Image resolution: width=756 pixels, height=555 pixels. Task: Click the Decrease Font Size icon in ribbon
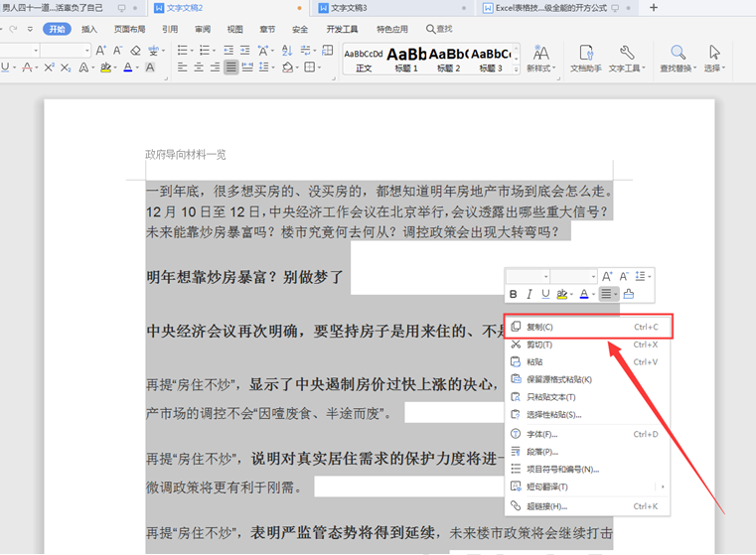click(x=117, y=50)
